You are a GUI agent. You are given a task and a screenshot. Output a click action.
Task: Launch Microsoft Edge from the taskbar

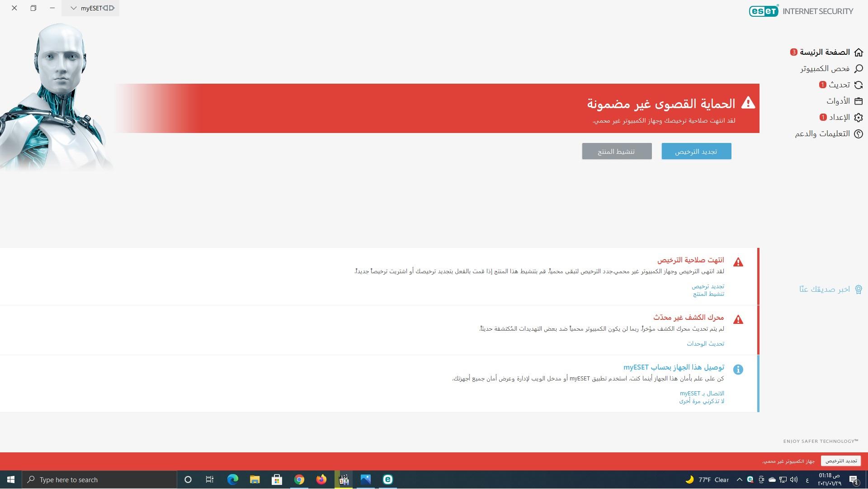232,480
